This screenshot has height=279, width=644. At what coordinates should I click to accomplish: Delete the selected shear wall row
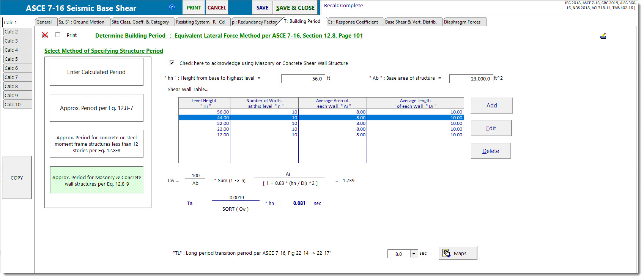(x=490, y=151)
